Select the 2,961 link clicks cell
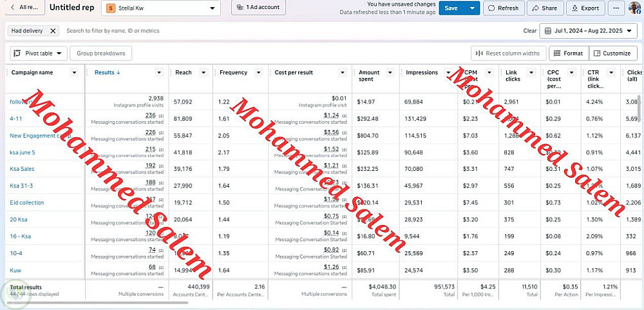 [x=512, y=102]
